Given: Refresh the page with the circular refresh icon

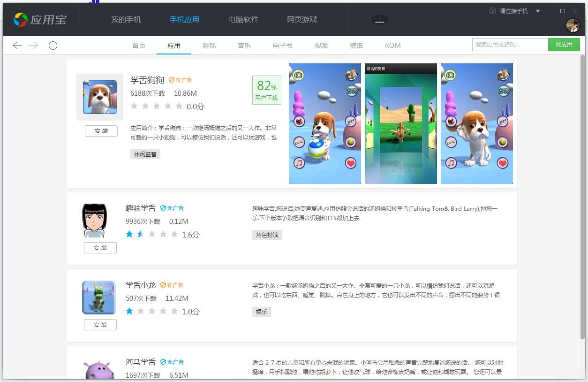Looking at the screenshot, I should click(53, 45).
